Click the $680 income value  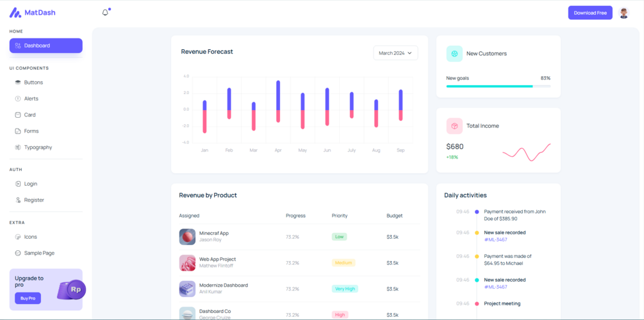click(x=455, y=147)
